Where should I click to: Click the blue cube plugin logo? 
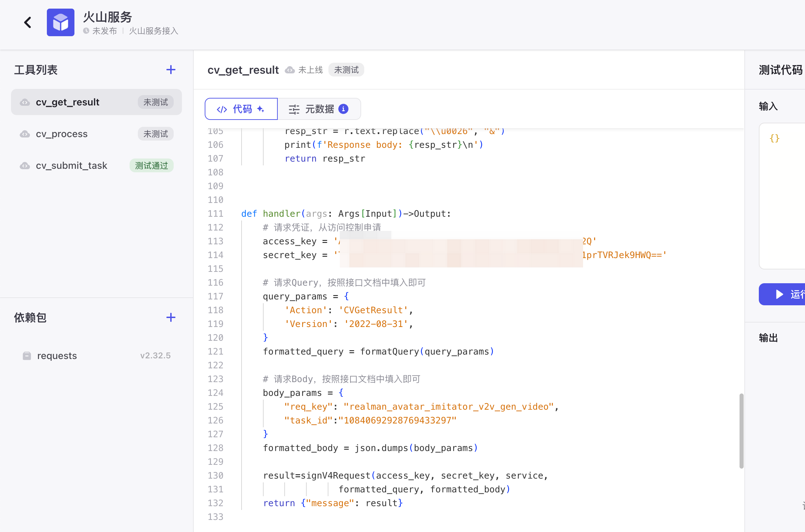(61, 23)
